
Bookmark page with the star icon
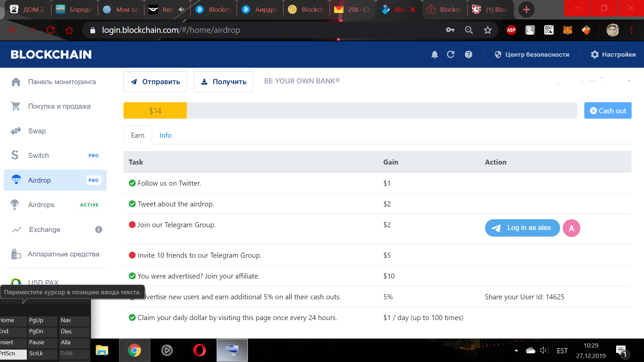(x=488, y=30)
